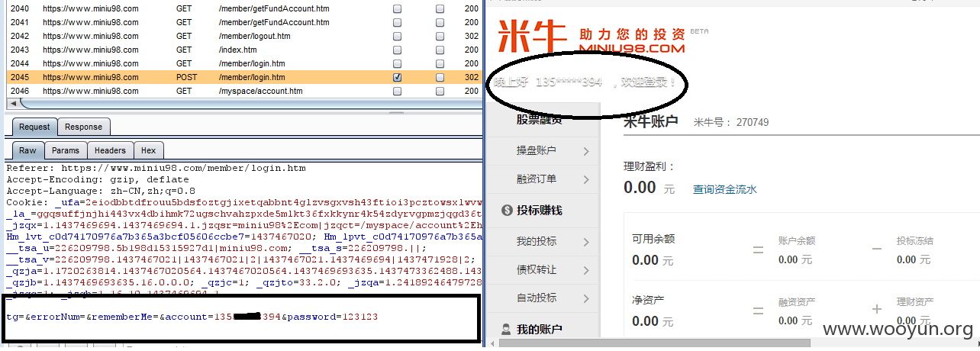The width and height of the screenshot is (980, 351).
Task: Open the Headers view tab
Action: (x=111, y=150)
